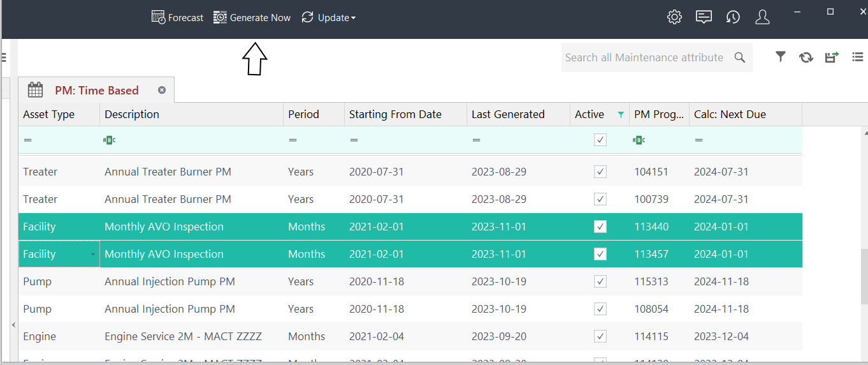The image size is (868, 365).
Task: Toggle Active checkbox for PM 108054
Action: point(600,309)
